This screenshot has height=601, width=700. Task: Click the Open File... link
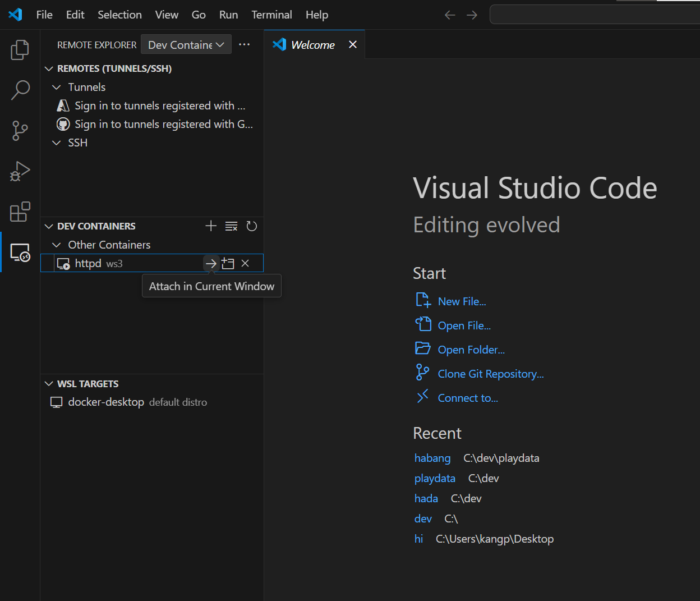[x=464, y=325]
